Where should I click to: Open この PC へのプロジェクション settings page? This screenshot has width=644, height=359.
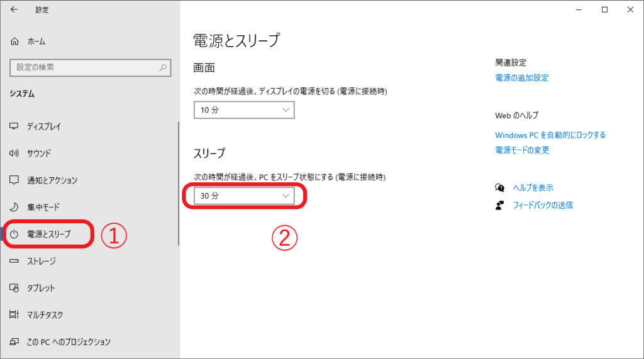69,342
